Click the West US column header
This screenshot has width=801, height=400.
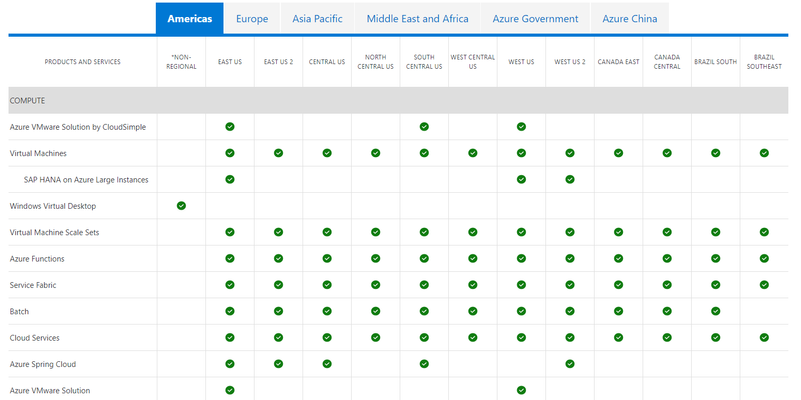tap(521, 62)
